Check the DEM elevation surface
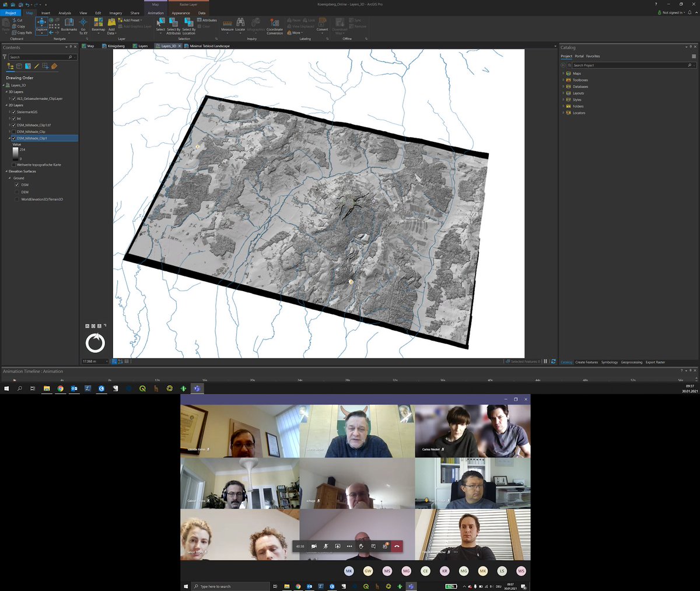Screen dimensions: 700x591 [17, 192]
